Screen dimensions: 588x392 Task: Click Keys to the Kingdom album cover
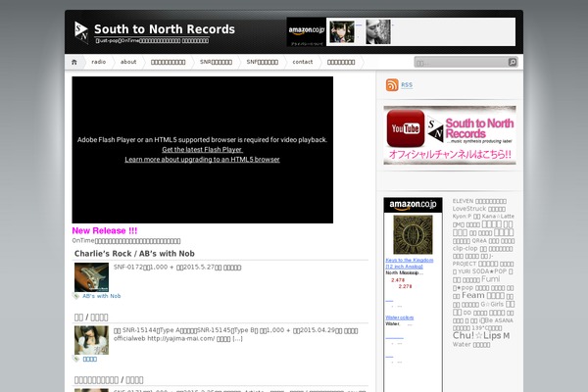point(413,234)
